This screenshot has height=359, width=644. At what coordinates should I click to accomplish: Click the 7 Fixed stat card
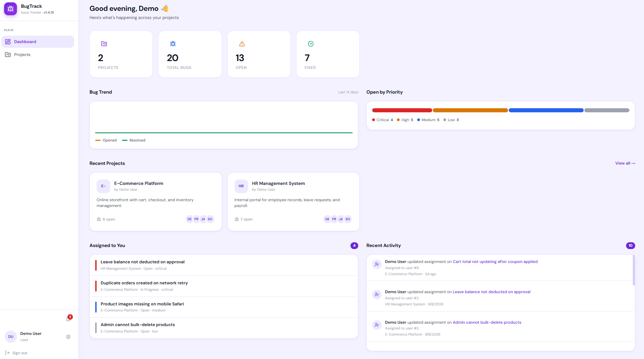click(328, 54)
